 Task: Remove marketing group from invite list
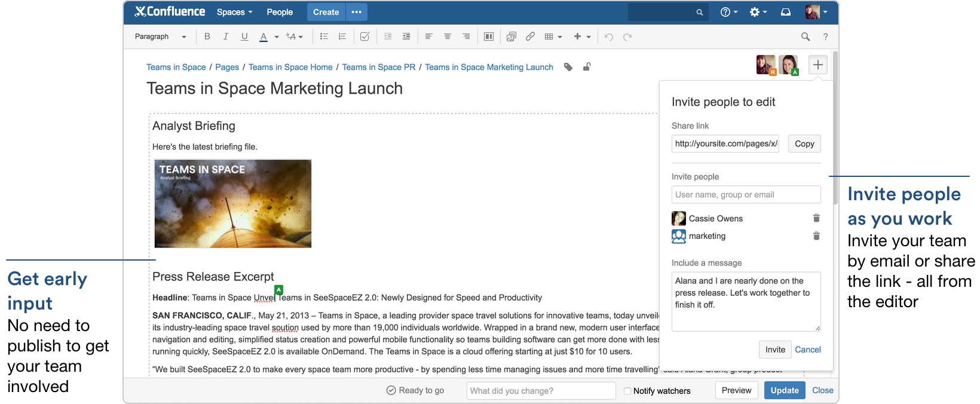(816, 236)
